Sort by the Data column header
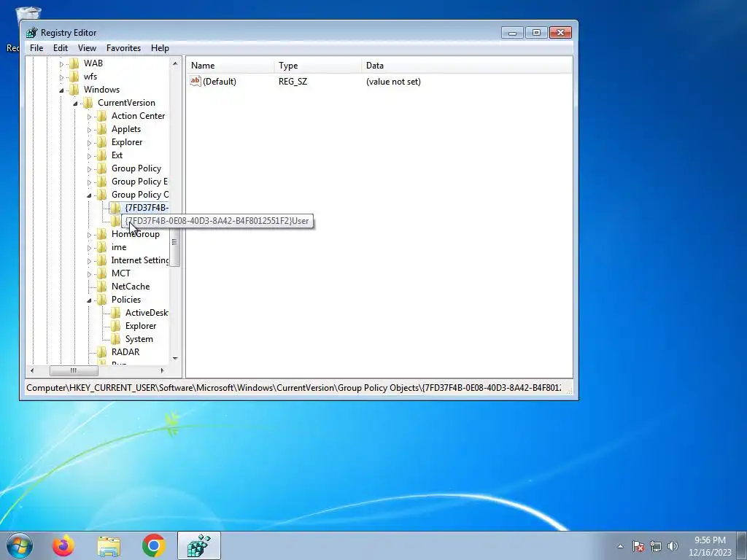Image resolution: width=747 pixels, height=560 pixels. (467, 65)
